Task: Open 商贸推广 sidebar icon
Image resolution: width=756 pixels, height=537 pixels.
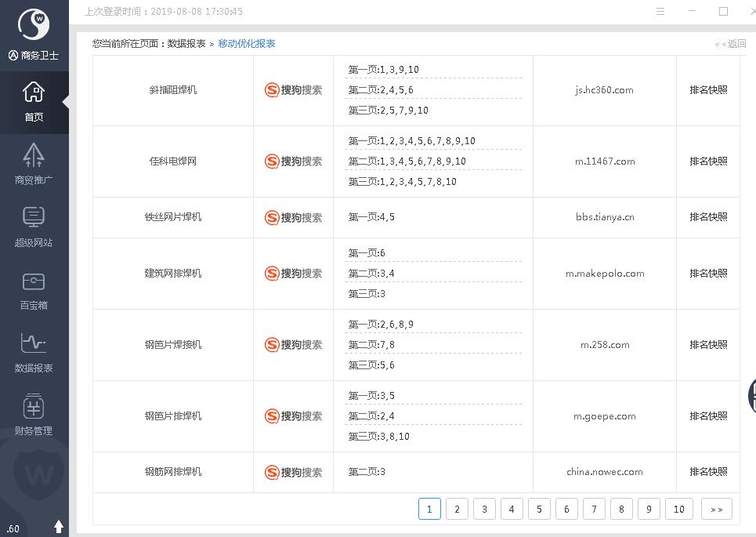Action: pyautogui.click(x=34, y=163)
